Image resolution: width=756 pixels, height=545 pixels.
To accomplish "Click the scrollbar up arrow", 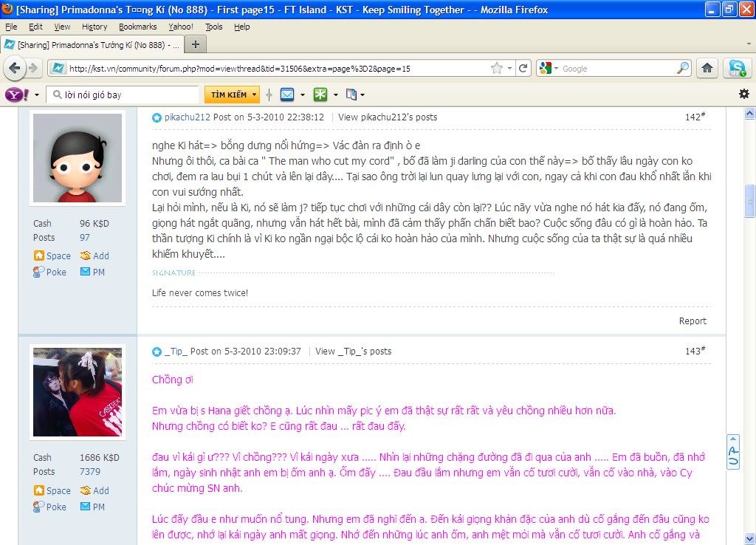I will [749, 114].
